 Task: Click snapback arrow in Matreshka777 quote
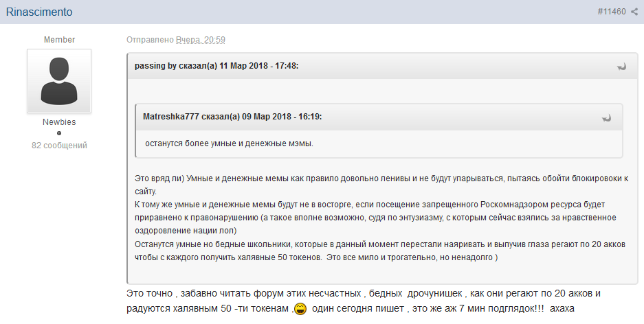pyautogui.click(x=607, y=117)
